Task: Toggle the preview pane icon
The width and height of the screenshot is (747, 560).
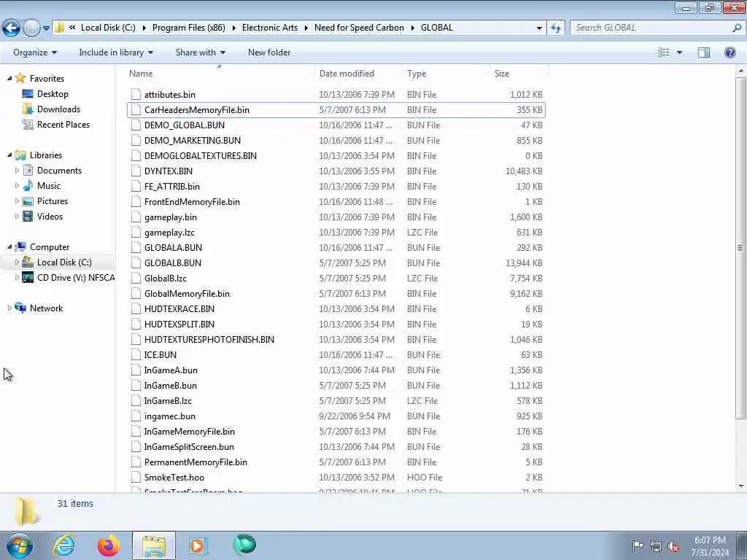Action: coord(704,52)
